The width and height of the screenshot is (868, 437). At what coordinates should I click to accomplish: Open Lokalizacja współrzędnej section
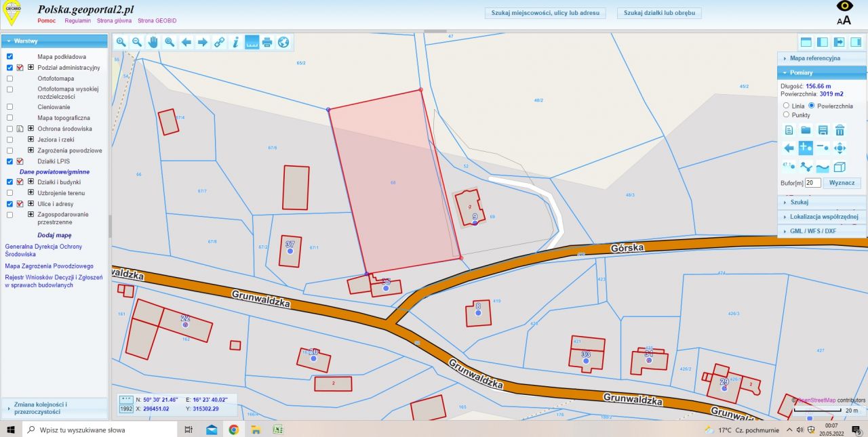[x=821, y=217]
